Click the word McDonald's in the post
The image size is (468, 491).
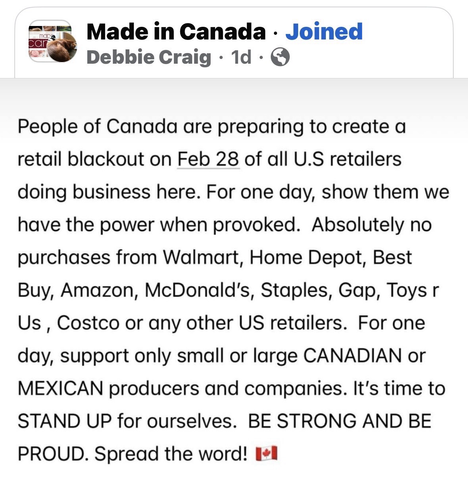click(x=199, y=290)
